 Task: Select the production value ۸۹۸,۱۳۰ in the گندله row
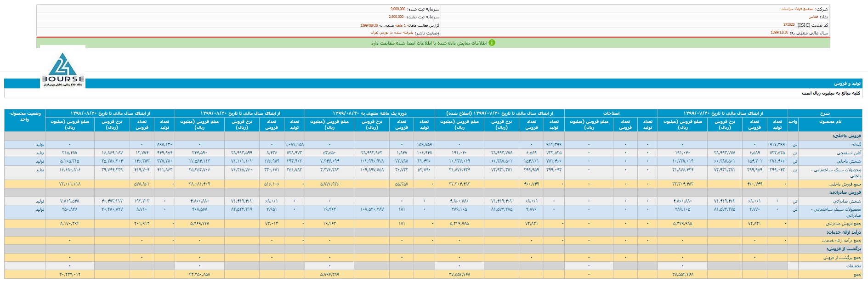(165, 145)
